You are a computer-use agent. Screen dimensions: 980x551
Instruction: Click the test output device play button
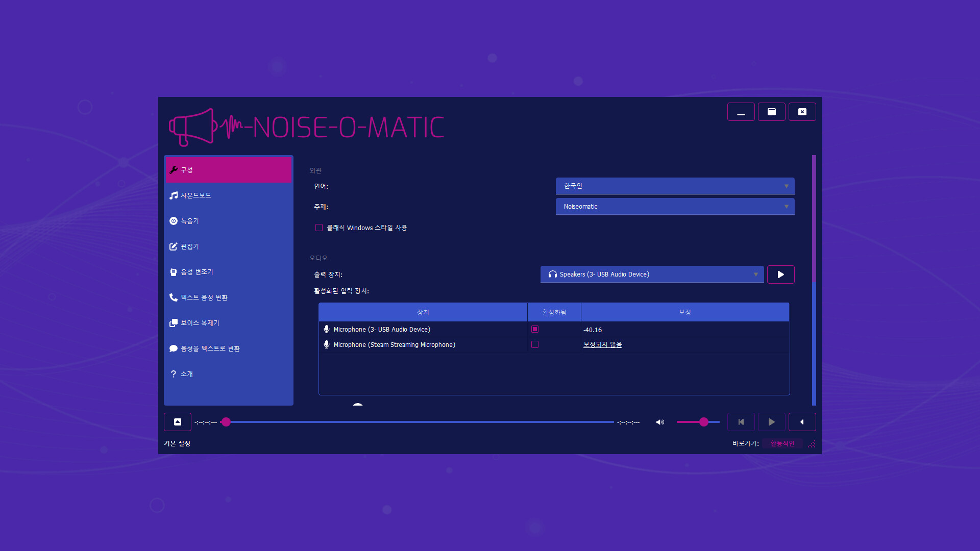coord(780,274)
